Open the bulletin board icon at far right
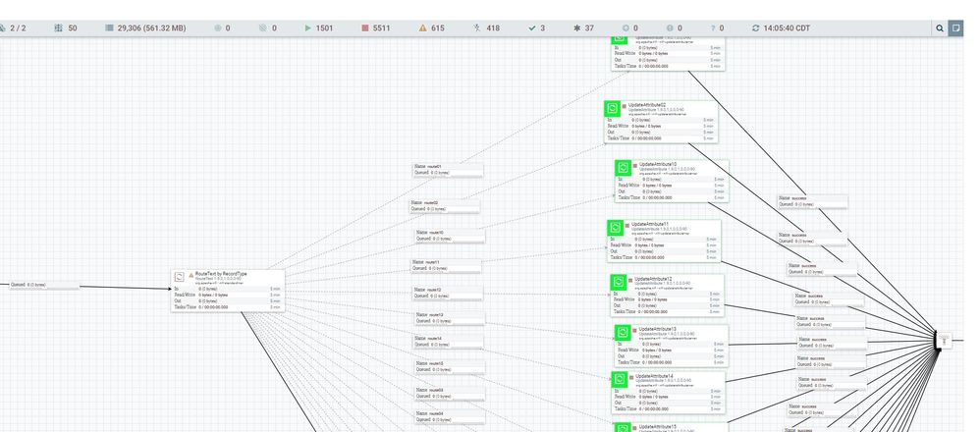Image resolution: width=980 pixels, height=432 pixels. [955, 28]
